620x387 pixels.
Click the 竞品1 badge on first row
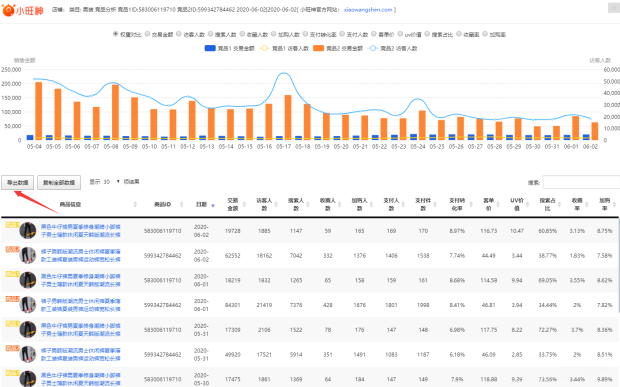(12, 225)
